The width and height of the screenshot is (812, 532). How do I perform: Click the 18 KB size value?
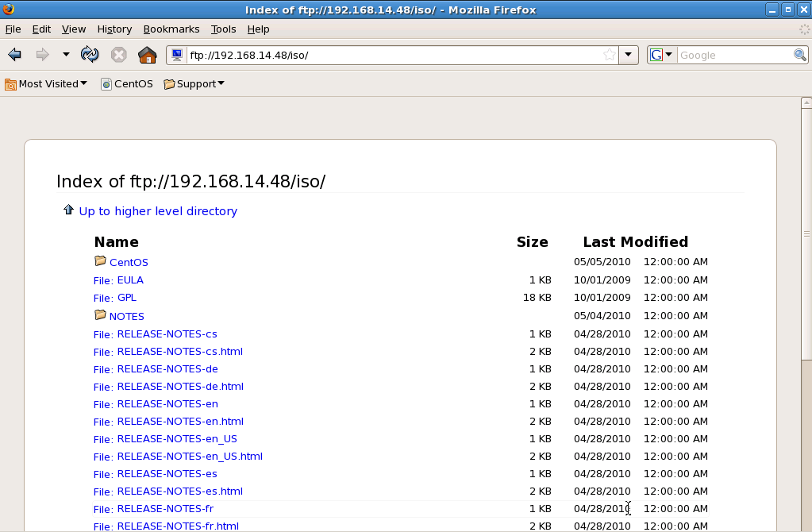[x=537, y=297]
